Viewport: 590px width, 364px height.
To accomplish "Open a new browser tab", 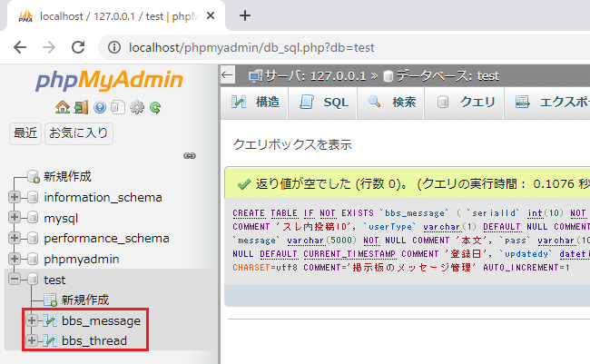I will [245, 15].
